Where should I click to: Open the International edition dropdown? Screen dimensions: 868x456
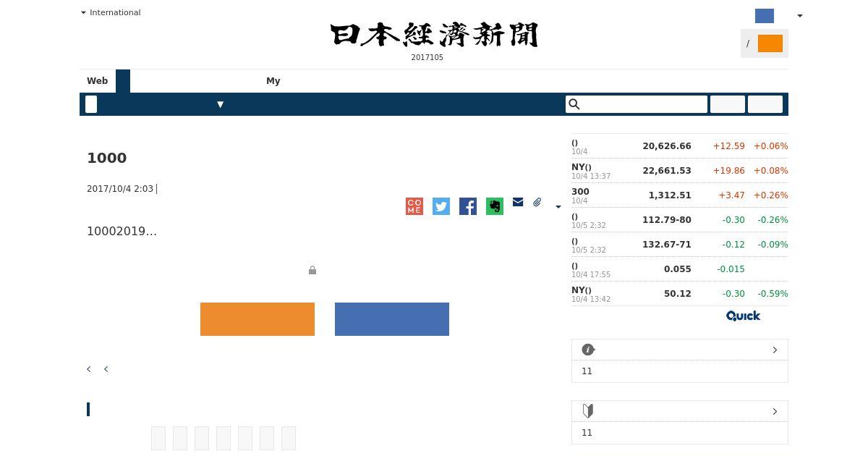click(111, 12)
